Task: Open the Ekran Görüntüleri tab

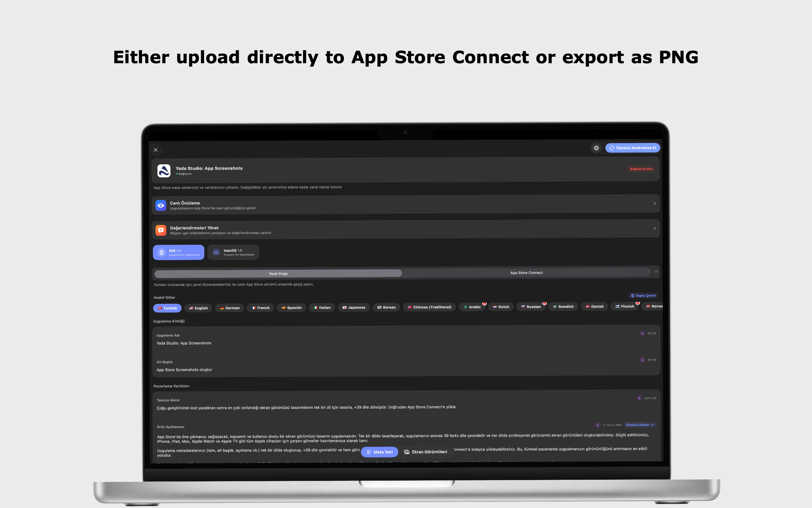Action: click(425, 452)
